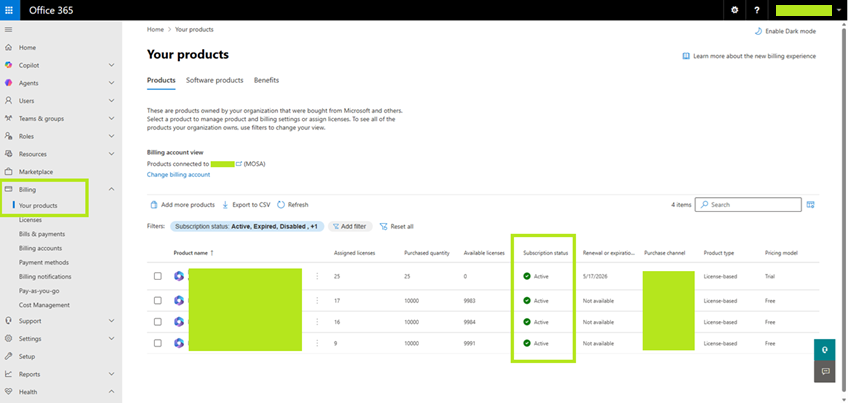Viewport: 848px width, 403px height.
Task: Open more actions for the 25-license product
Action: 317,276
